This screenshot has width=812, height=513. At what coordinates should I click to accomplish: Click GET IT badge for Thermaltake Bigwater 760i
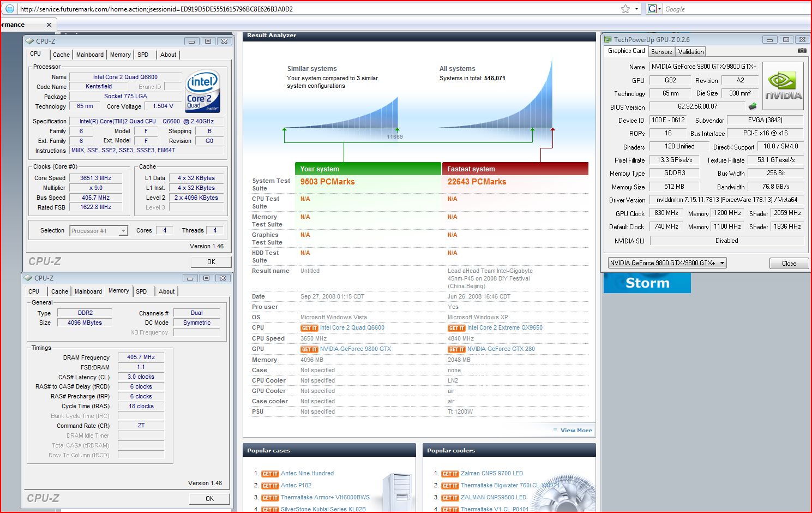(450, 486)
